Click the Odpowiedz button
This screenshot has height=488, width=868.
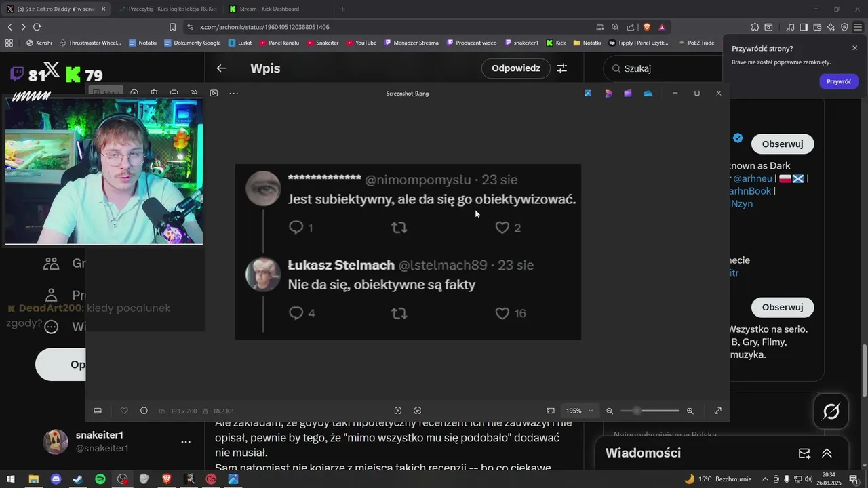click(516, 68)
